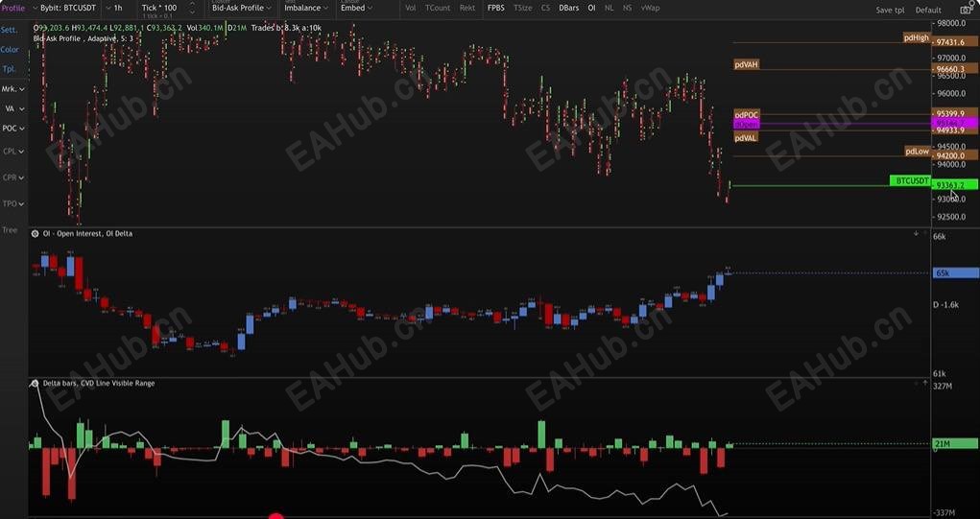980x519 pixels.
Task: Click the green 21M delta value tag
Action: pos(955,443)
